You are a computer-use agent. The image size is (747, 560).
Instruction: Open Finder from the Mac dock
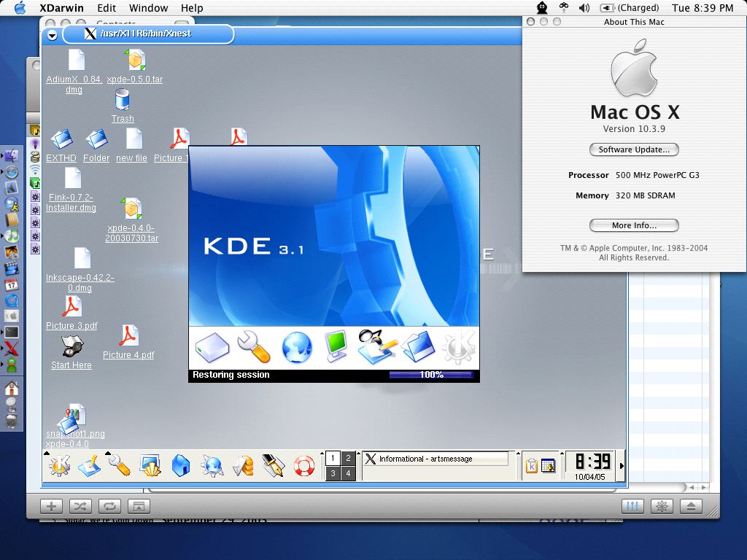point(12,156)
